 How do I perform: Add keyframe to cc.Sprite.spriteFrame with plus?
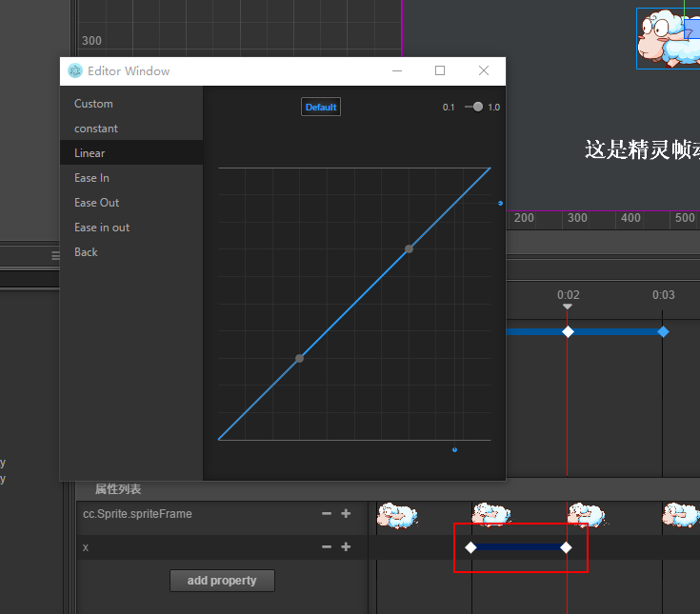(346, 514)
